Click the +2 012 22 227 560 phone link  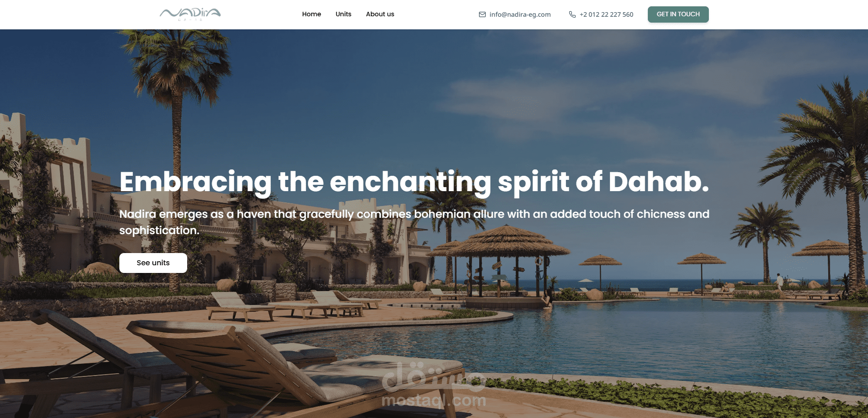pos(606,14)
